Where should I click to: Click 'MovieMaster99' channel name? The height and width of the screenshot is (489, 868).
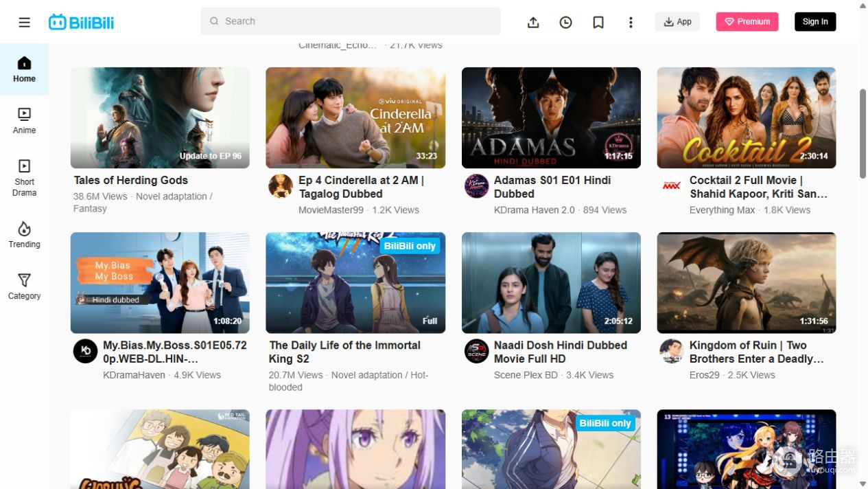(x=331, y=210)
